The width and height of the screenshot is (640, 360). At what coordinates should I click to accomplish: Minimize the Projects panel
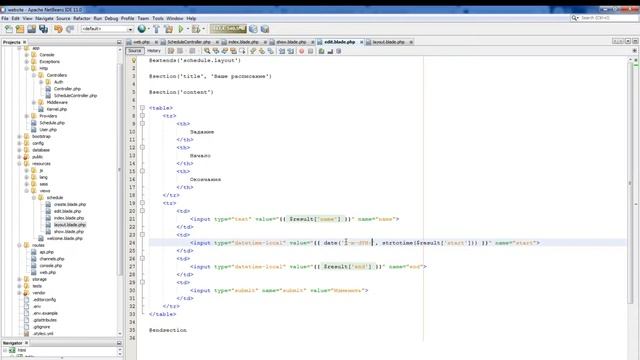[x=119, y=42]
